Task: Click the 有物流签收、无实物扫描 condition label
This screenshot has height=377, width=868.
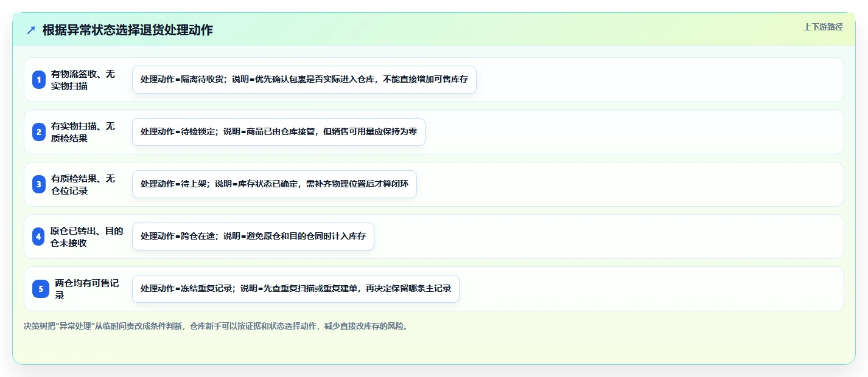Action: click(83, 80)
